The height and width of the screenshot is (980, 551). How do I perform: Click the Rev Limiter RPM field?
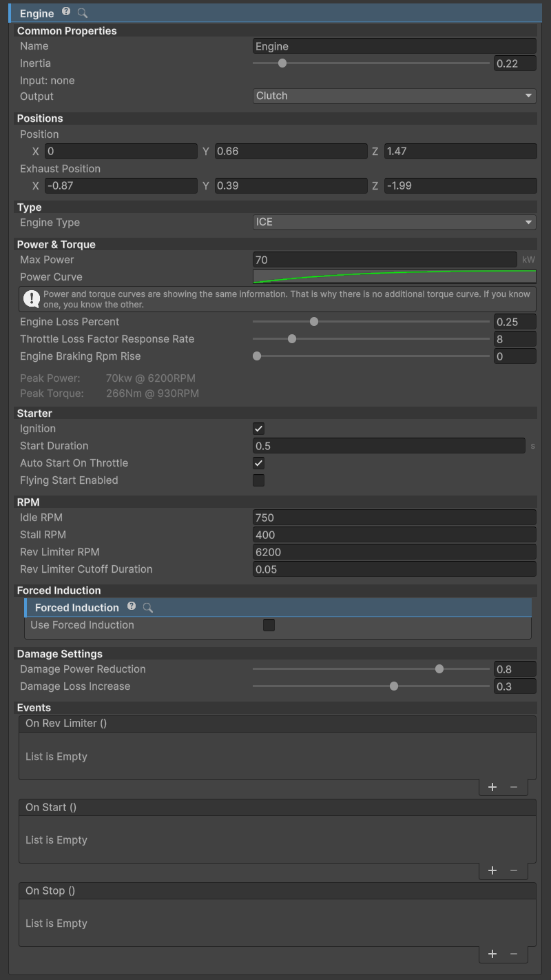point(395,552)
